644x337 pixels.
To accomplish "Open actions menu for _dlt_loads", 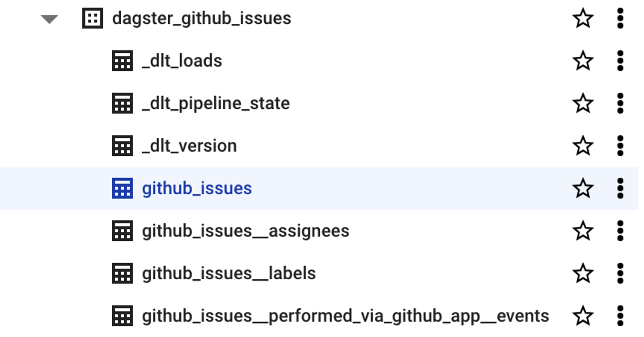I will click(x=621, y=60).
